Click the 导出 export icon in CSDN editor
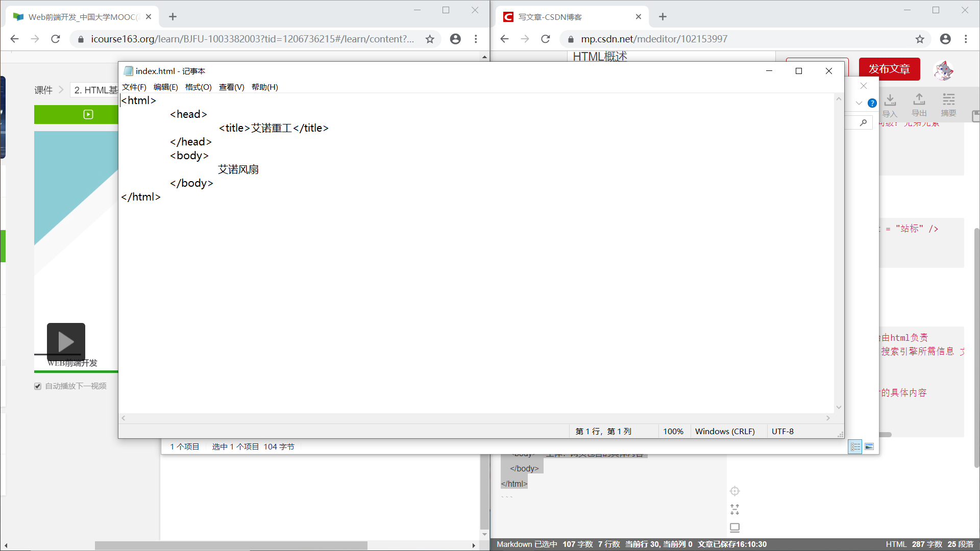980x551 pixels. (919, 106)
